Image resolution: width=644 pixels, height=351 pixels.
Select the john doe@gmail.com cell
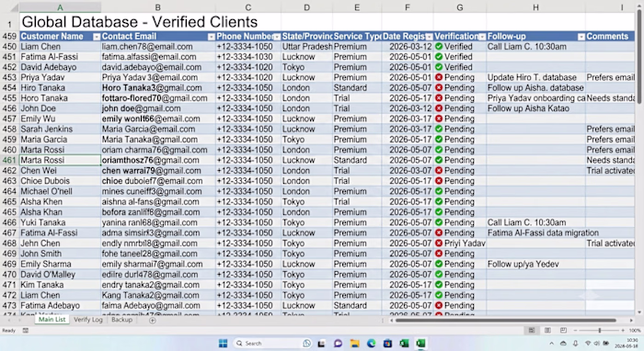point(158,108)
